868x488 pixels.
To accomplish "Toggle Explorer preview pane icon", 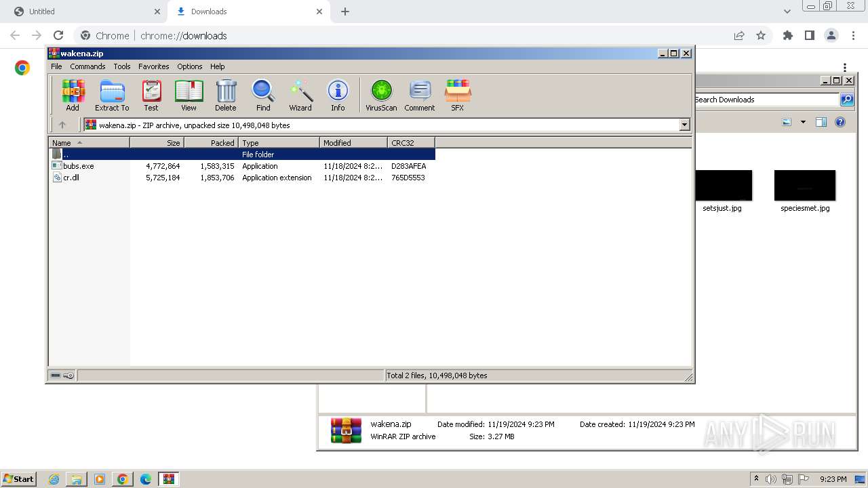I will (x=821, y=122).
